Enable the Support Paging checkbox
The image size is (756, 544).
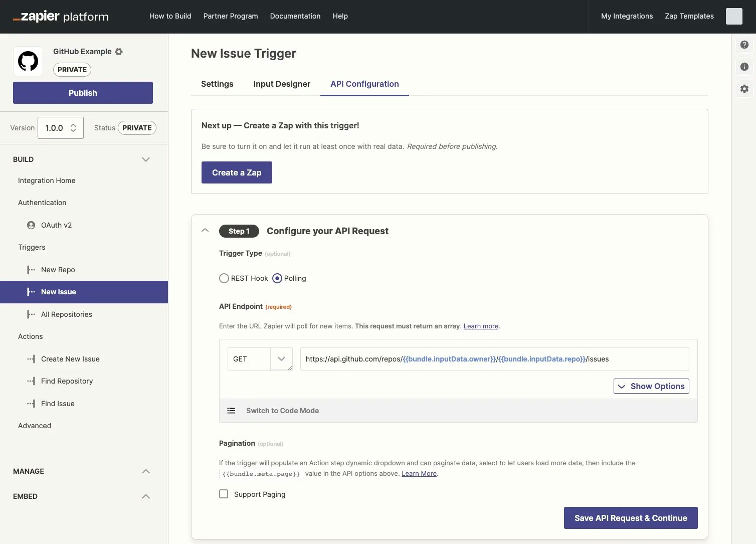(x=224, y=494)
